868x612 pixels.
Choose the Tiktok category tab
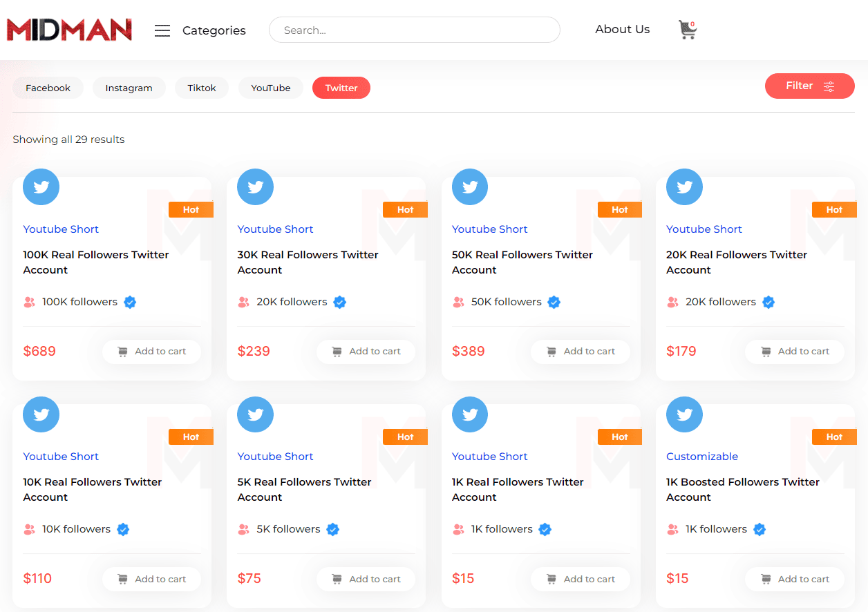click(202, 88)
